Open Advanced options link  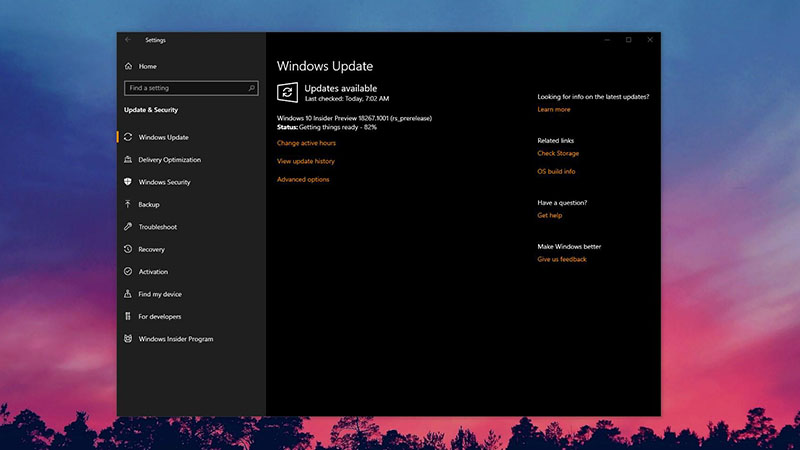[303, 180]
